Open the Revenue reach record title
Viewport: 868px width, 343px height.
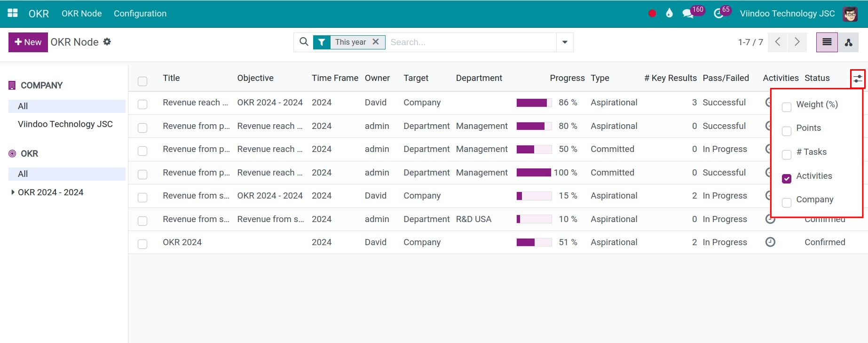196,103
